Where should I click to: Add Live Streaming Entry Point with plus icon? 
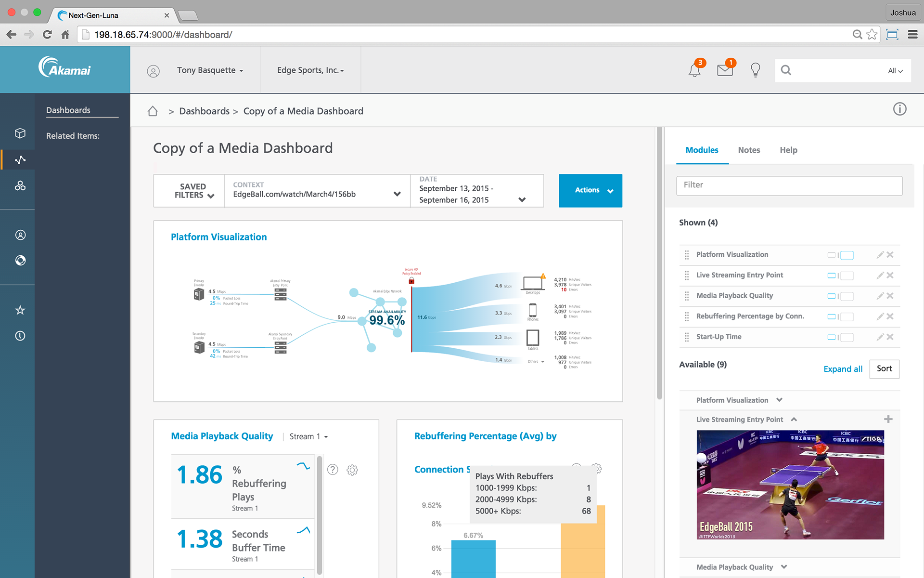pos(888,419)
